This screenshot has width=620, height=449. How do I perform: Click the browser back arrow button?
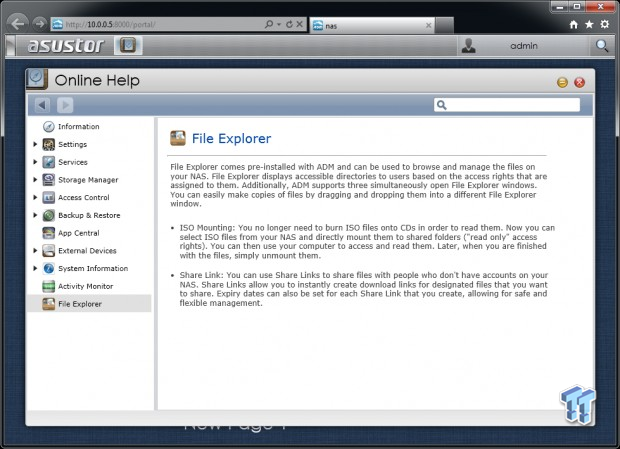(x=17, y=24)
